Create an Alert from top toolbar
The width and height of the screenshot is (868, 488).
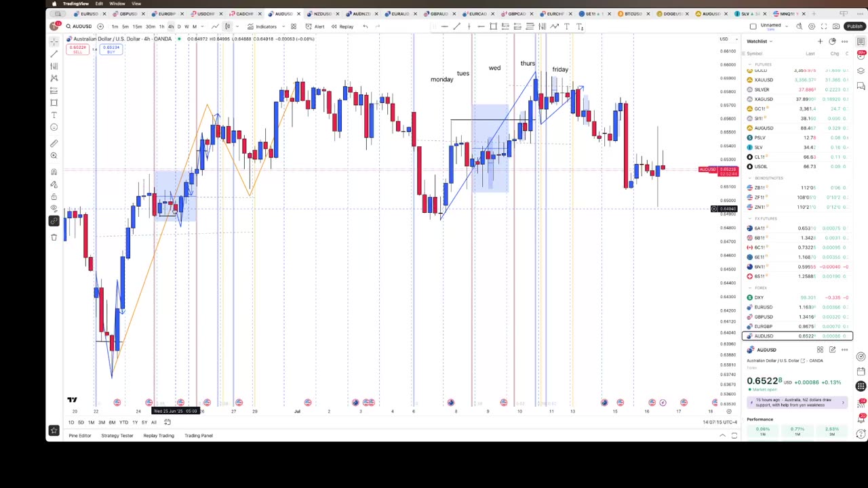(315, 26)
